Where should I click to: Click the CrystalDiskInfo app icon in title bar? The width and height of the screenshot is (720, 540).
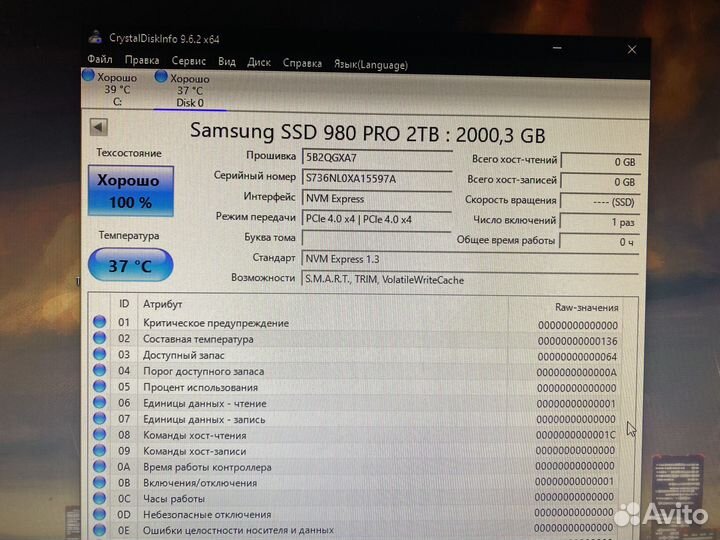(96, 37)
